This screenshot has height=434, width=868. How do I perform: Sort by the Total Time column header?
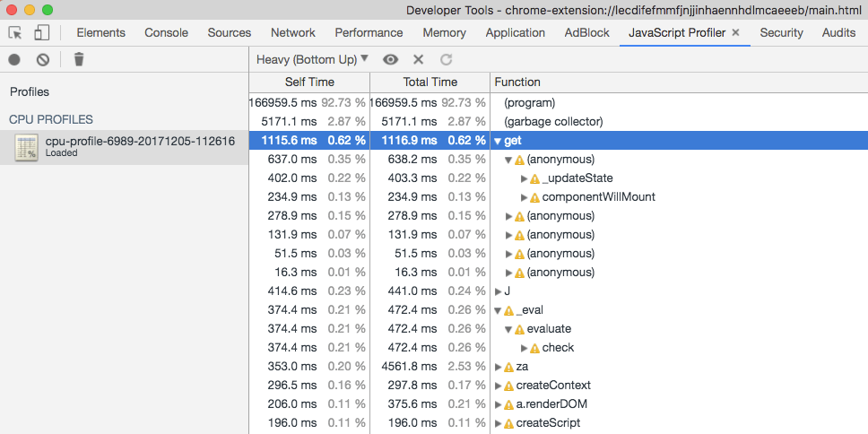click(430, 82)
